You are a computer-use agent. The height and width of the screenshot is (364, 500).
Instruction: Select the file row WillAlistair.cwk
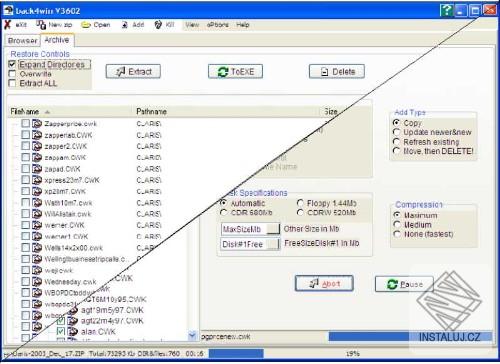pos(68,214)
